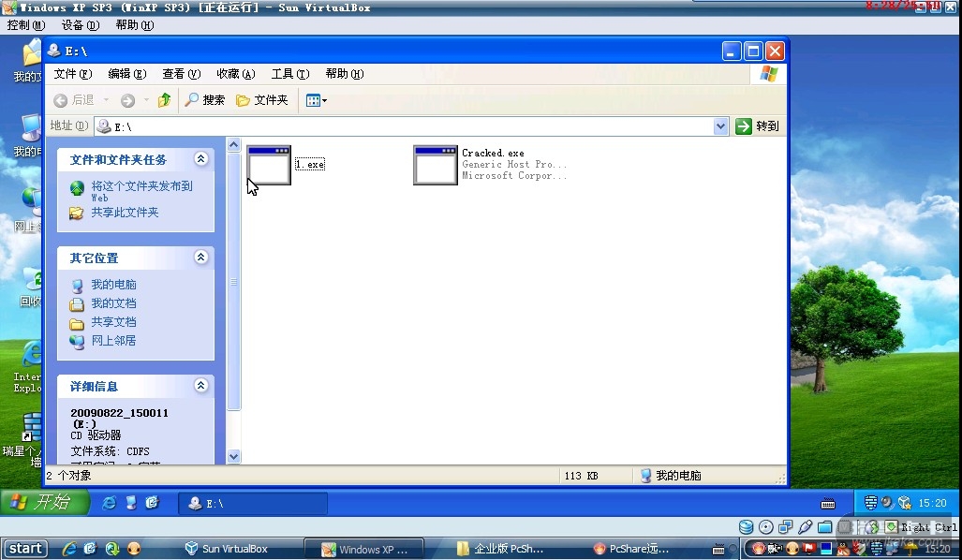Open VirtualBox Devices (设备) menu
Image resolution: width=962 pixels, height=560 pixels.
pyautogui.click(x=80, y=25)
